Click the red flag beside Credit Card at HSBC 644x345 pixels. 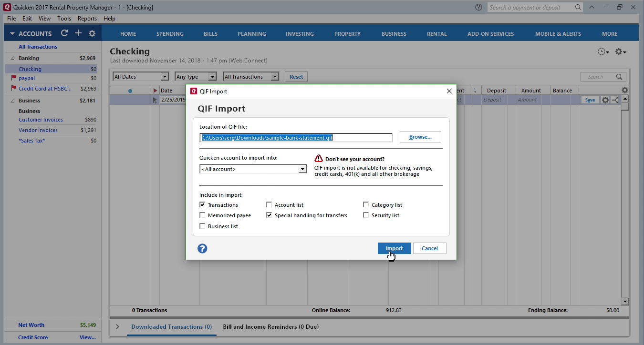point(13,89)
